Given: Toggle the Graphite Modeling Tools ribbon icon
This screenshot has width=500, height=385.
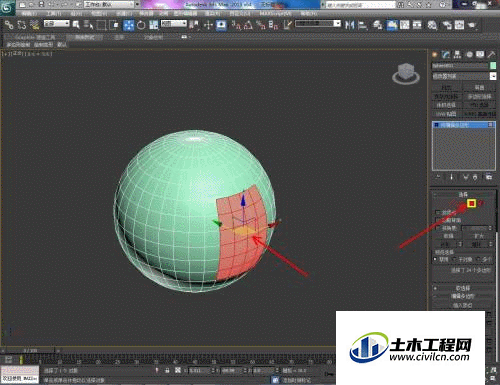Looking at the screenshot, I should 392,25.
